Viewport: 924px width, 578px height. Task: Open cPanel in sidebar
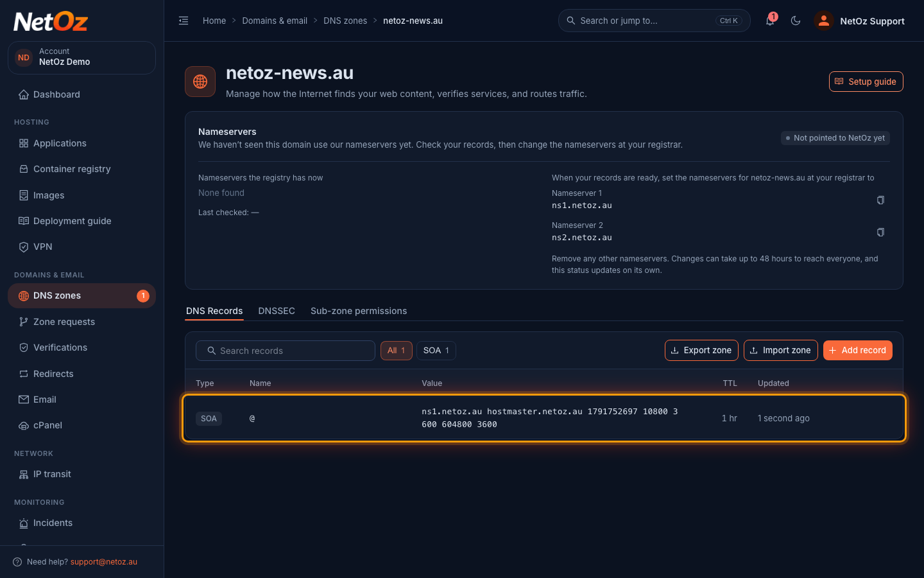[81, 425]
